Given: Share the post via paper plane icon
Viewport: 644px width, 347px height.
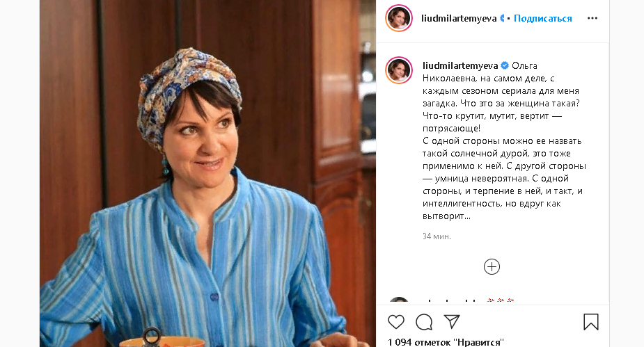Looking at the screenshot, I should (452, 321).
